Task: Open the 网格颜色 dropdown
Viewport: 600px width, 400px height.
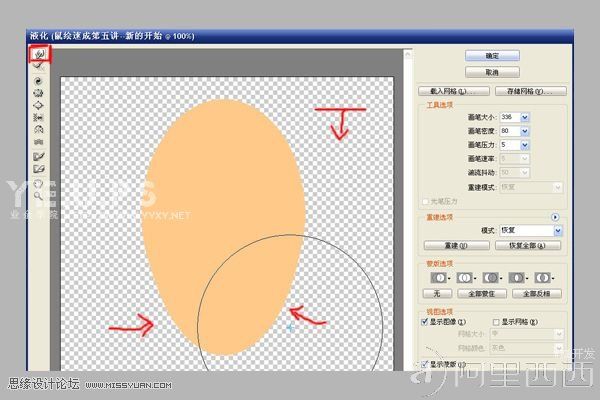Action: pos(527,348)
